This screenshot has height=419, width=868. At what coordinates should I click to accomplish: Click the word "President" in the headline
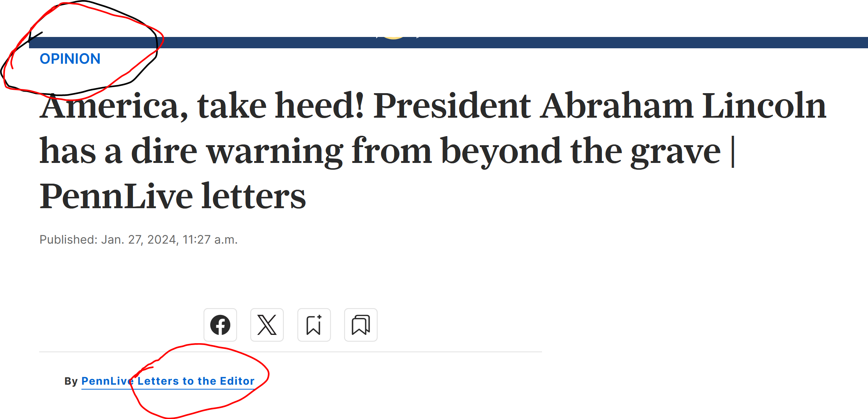452,106
